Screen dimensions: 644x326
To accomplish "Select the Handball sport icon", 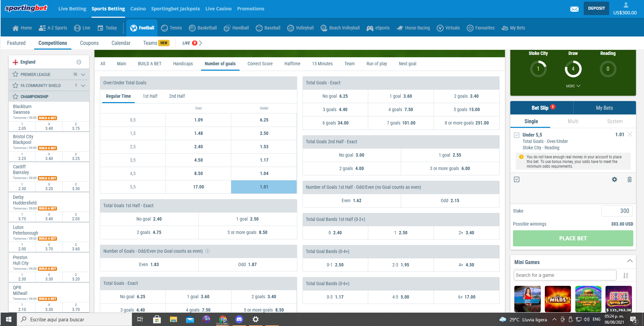I will pyautogui.click(x=227, y=28).
